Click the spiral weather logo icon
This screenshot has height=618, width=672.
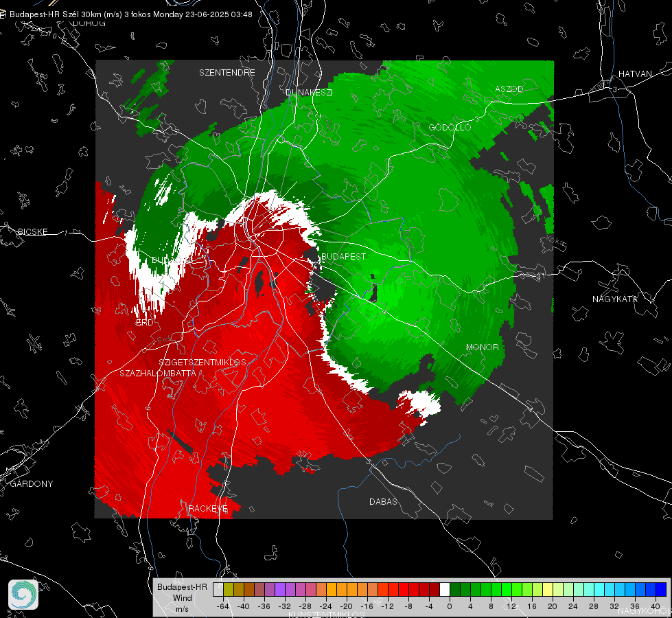coord(23,595)
